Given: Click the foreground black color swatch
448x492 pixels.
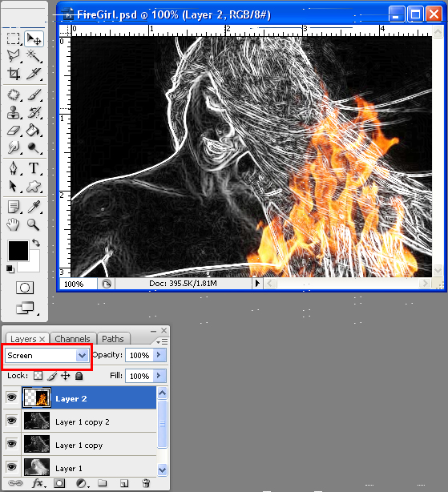Looking at the screenshot, I should pos(18,251).
